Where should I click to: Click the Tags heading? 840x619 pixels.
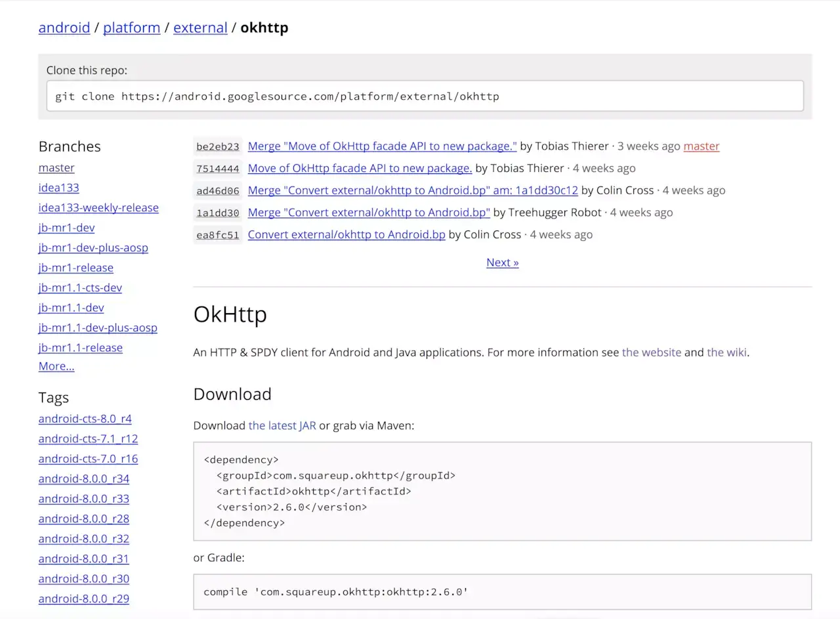click(54, 398)
